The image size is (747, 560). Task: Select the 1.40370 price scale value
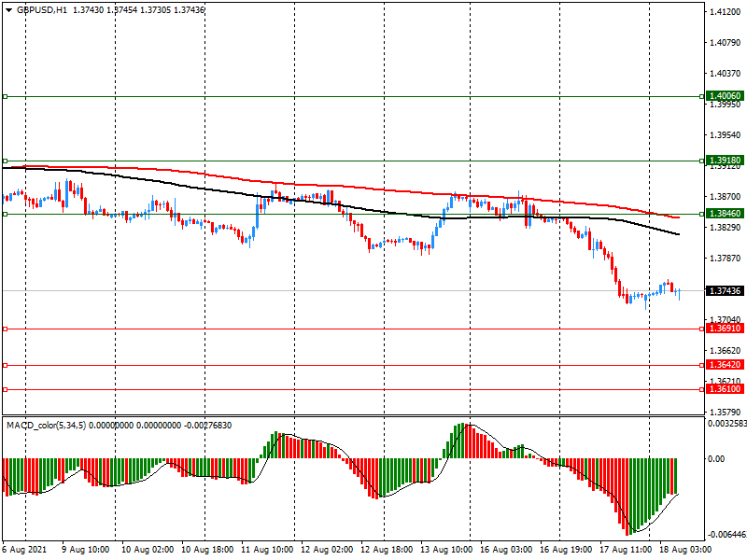coord(726,74)
